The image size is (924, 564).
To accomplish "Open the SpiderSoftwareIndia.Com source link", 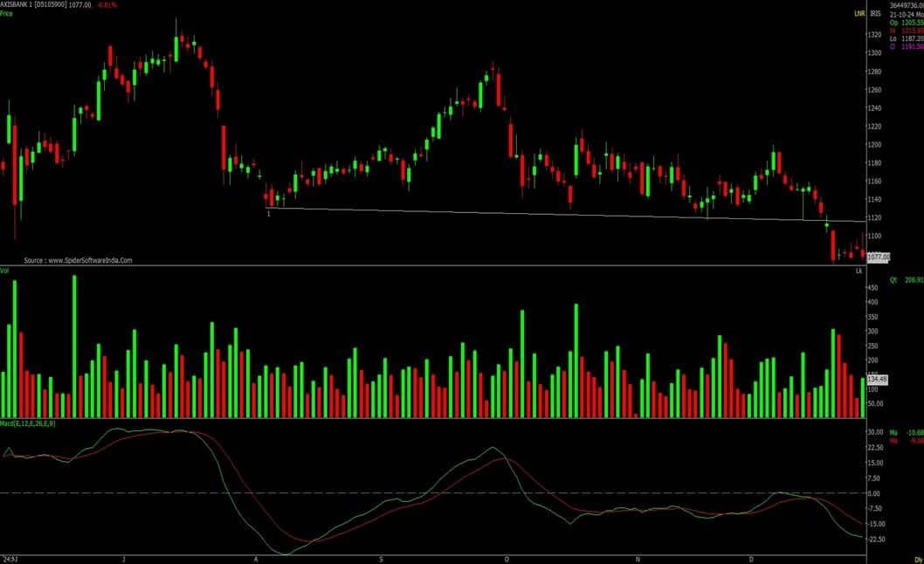I will pos(78,260).
